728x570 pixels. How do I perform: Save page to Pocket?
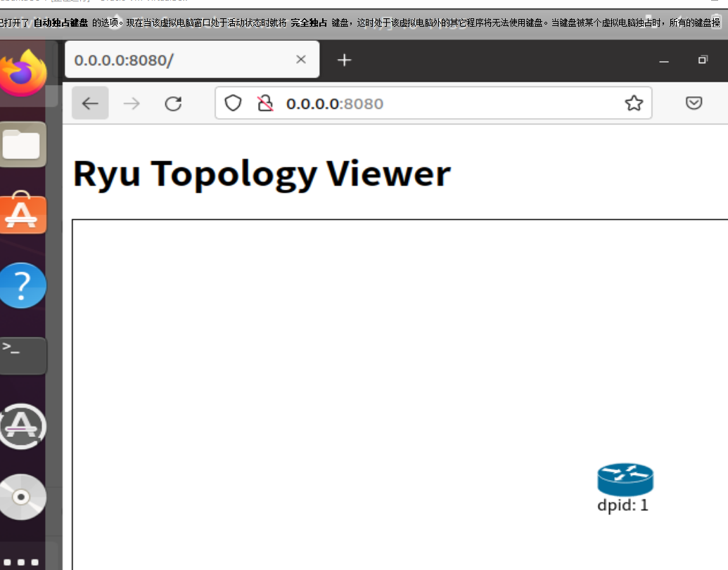pyautogui.click(x=694, y=103)
